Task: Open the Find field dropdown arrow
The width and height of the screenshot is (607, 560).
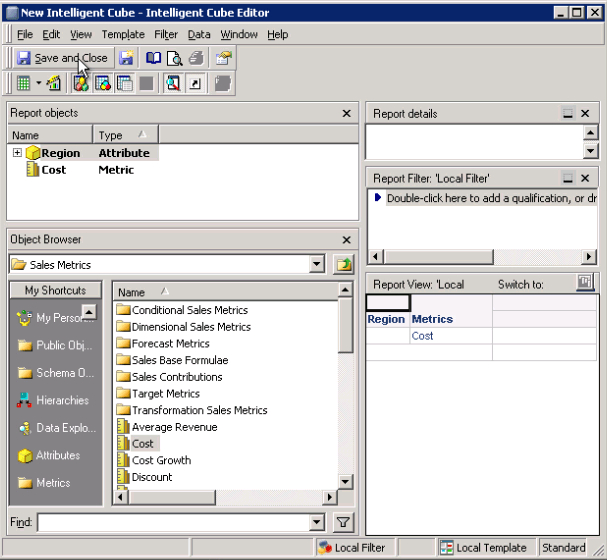Action: (317, 522)
